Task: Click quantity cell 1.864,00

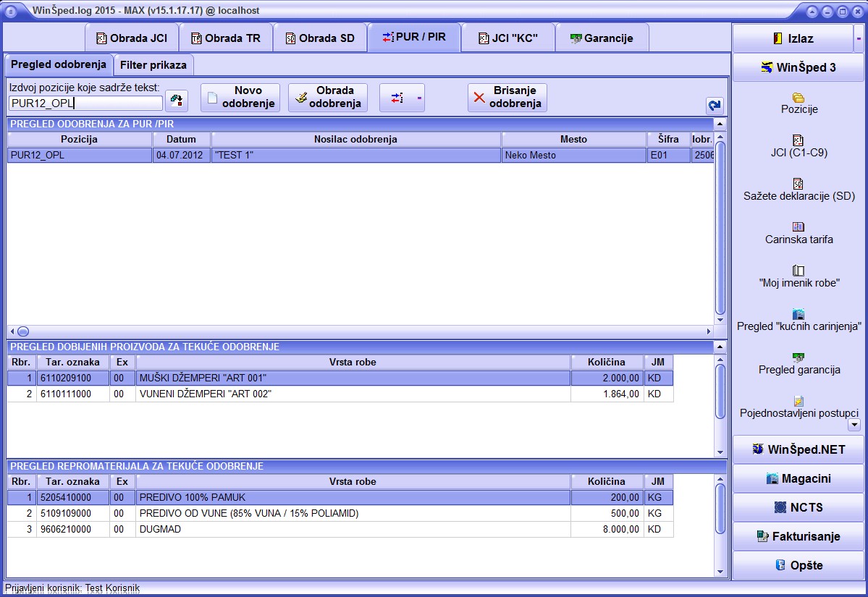Action: (x=607, y=394)
